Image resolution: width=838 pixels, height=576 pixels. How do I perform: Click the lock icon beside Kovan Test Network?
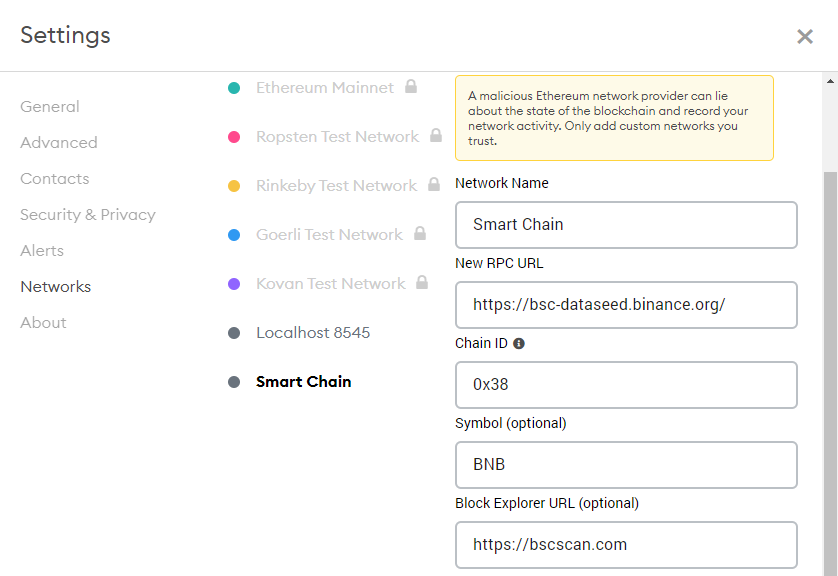tap(422, 282)
